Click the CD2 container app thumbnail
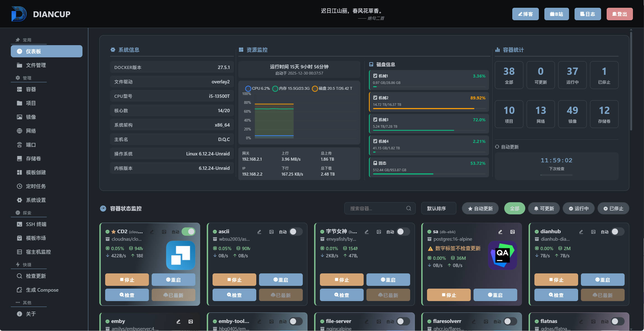 pyautogui.click(x=180, y=255)
